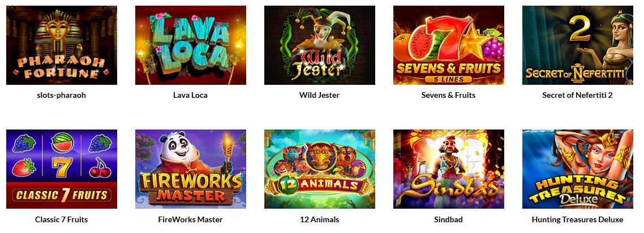Select the Sevens & Fruits game image
Screen dimensions: 644x233
pos(449,45)
